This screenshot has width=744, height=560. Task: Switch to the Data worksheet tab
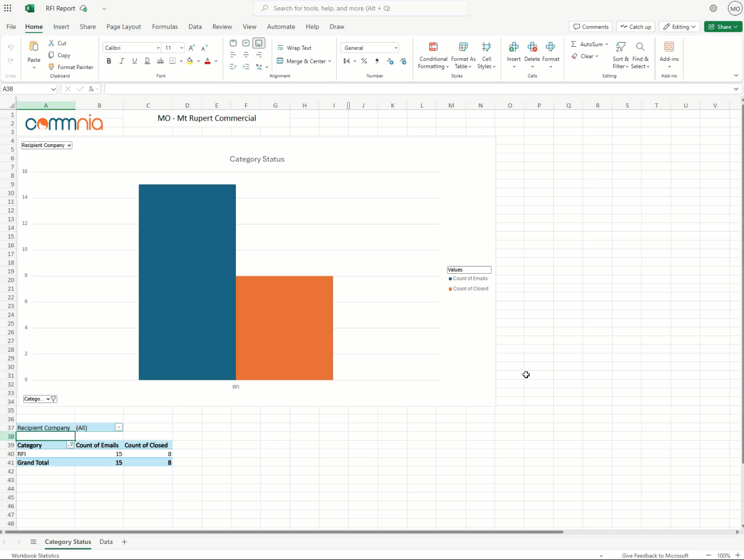pyautogui.click(x=106, y=541)
